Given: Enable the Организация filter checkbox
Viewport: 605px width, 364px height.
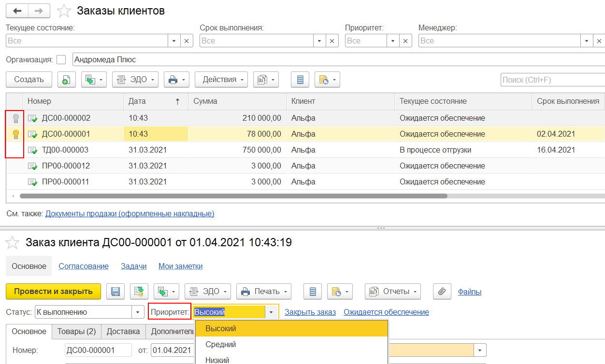Looking at the screenshot, I should pyautogui.click(x=61, y=60).
